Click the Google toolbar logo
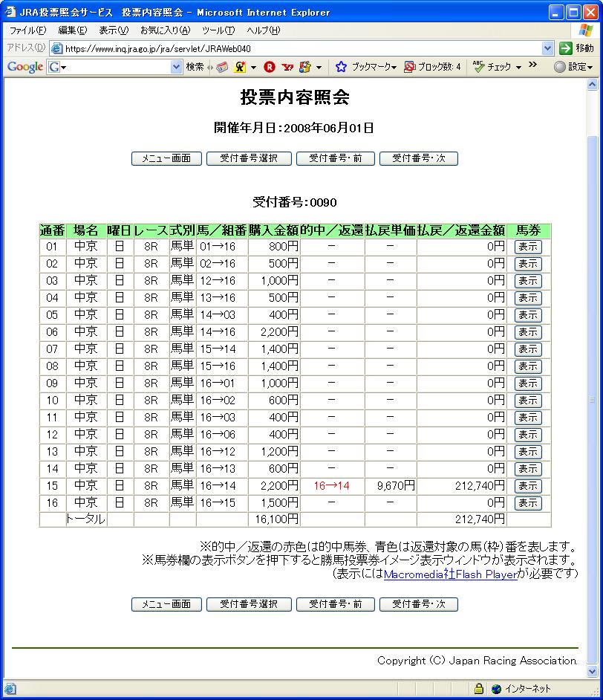 pos(25,67)
